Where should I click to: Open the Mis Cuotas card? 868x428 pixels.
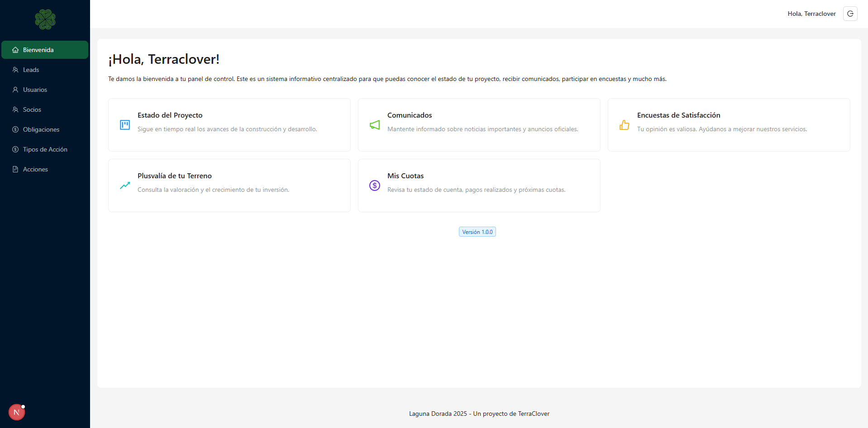479,185
